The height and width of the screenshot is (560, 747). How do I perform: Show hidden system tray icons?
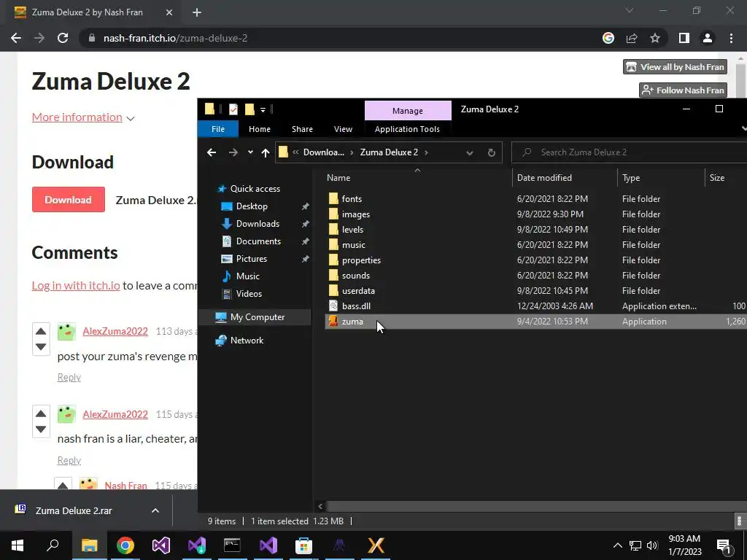(617, 545)
